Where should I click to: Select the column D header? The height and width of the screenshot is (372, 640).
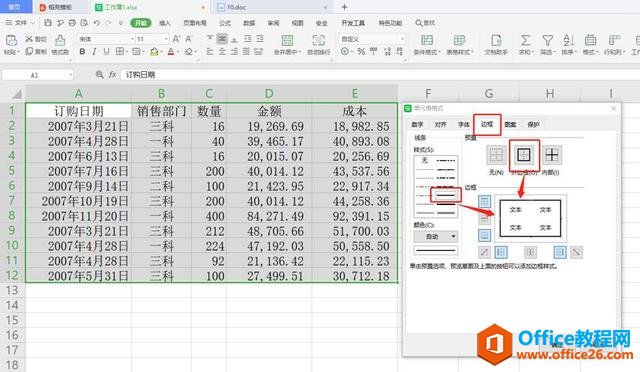point(269,94)
